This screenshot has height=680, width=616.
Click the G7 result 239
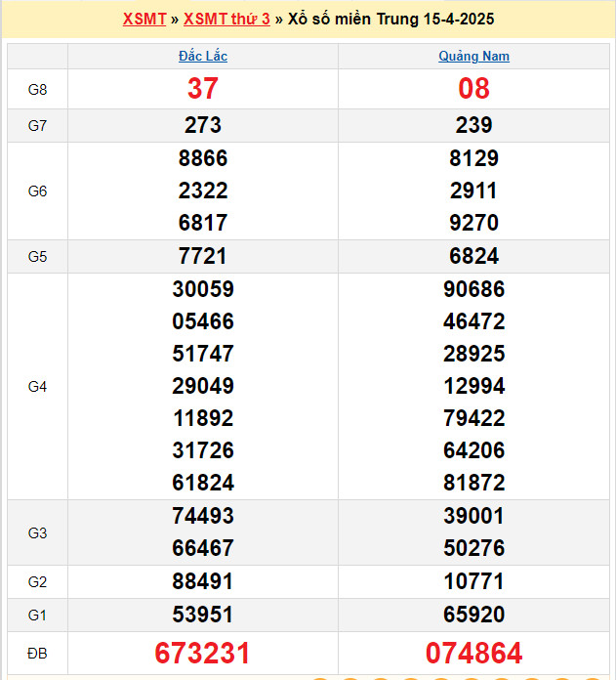473,125
